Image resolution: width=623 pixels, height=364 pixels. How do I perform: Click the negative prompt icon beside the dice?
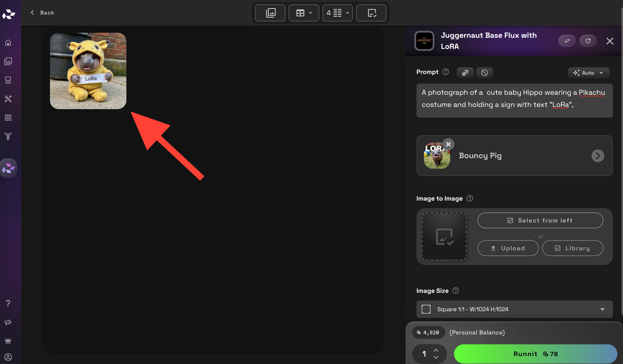click(x=484, y=73)
